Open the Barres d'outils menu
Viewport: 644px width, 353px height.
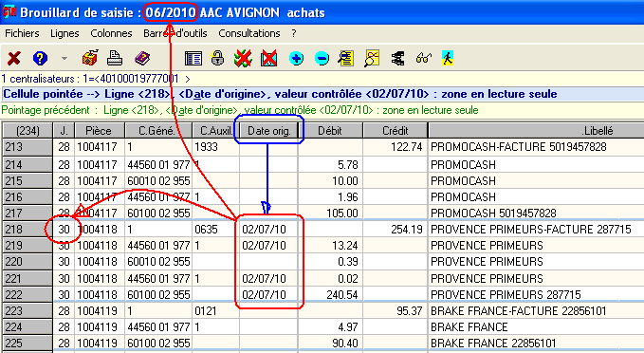tap(175, 33)
